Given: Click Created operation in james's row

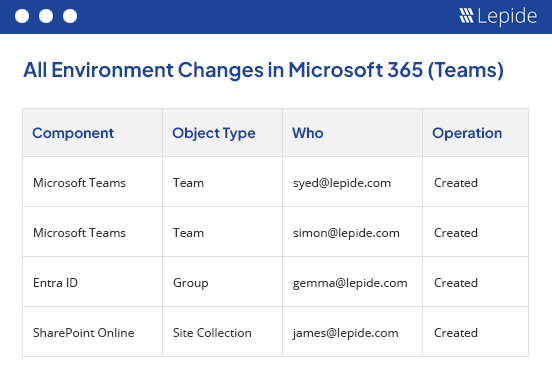Looking at the screenshot, I should [x=456, y=333].
